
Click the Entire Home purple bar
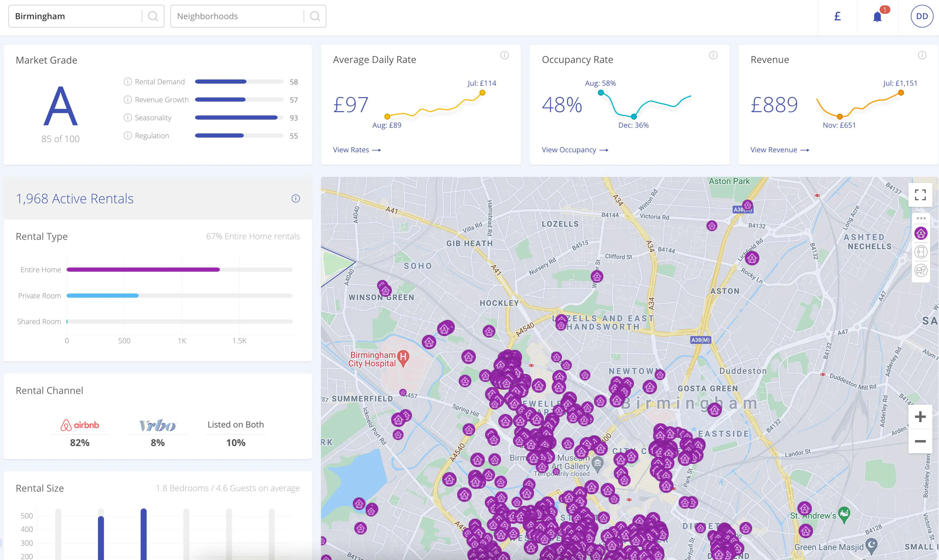click(x=143, y=270)
